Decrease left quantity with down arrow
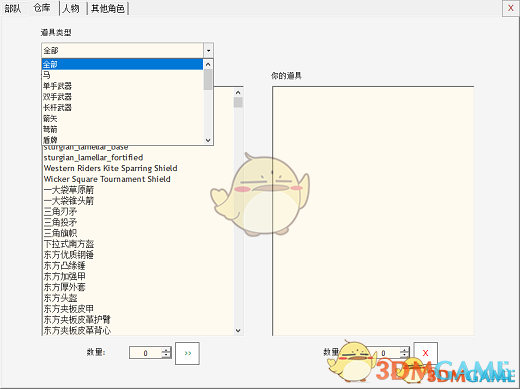 pos(166,356)
